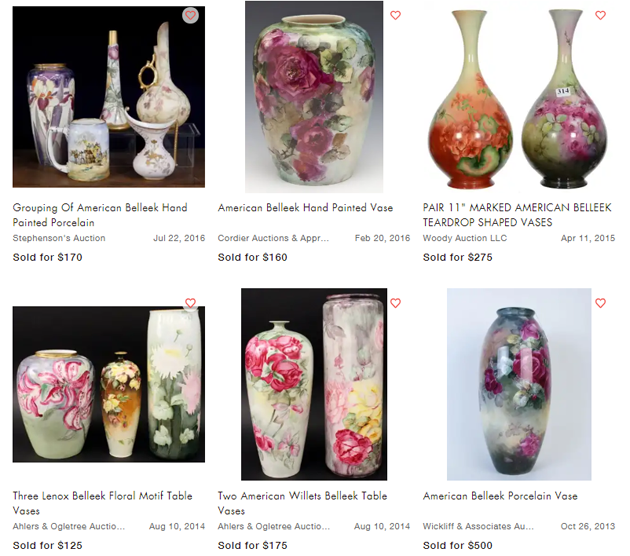This screenshot has height=556, width=630.
Task: Open Pair 11" Marked American Belleek Teardrop title
Action: click(x=517, y=215)
